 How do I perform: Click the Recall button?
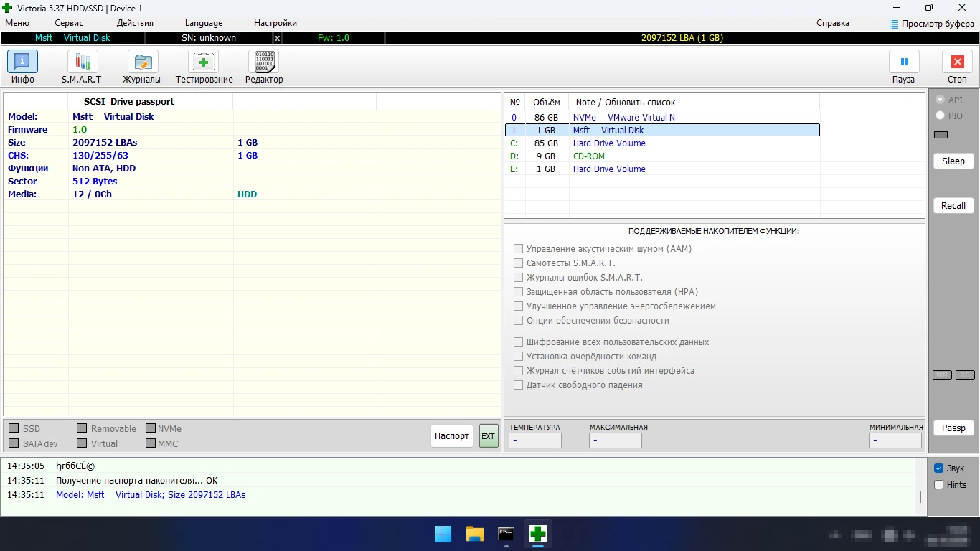pos(953,206)
